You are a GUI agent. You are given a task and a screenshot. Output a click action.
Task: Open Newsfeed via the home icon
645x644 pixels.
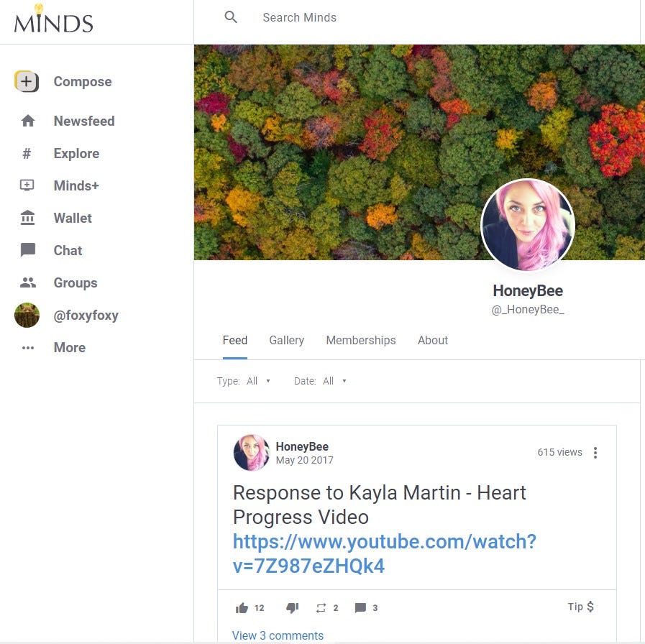click(27, 121)
